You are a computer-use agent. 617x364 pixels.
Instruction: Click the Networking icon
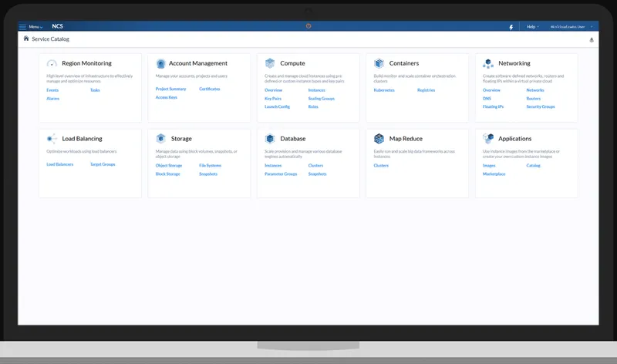[488, 63]
